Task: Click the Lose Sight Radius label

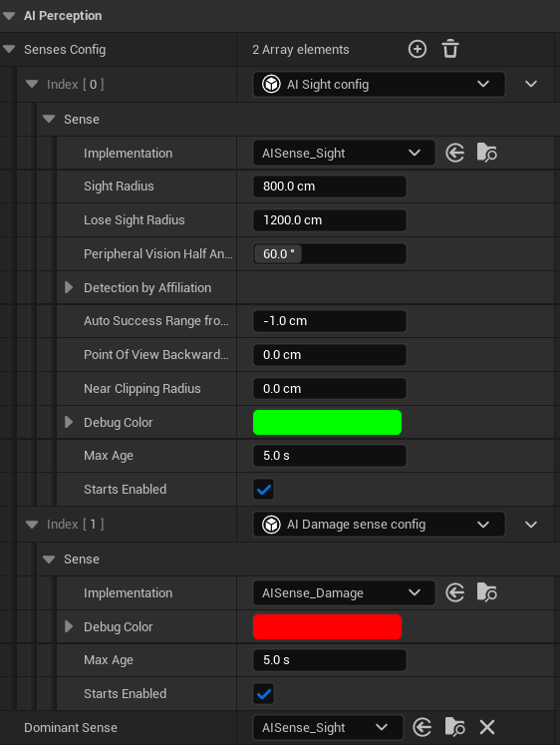Action: coord(135,220)
